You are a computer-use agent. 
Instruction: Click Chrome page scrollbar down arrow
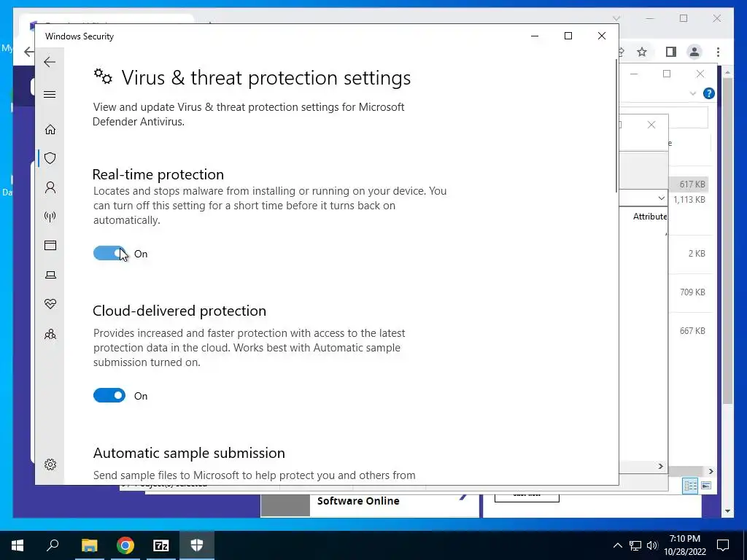click(727, 511)
